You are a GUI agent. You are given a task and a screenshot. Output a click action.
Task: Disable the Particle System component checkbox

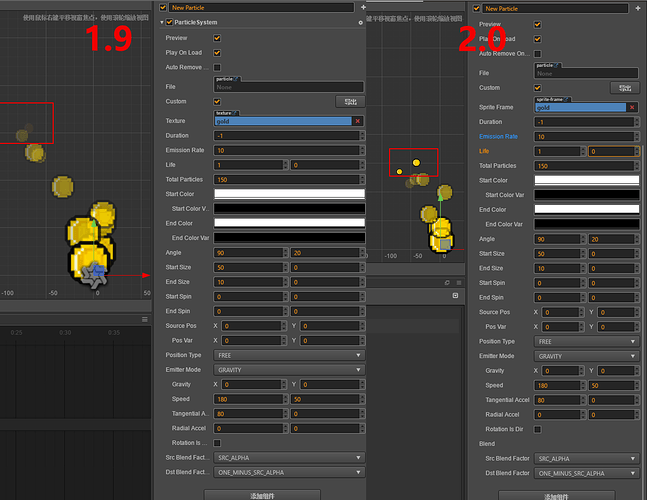tap(169, 22)
